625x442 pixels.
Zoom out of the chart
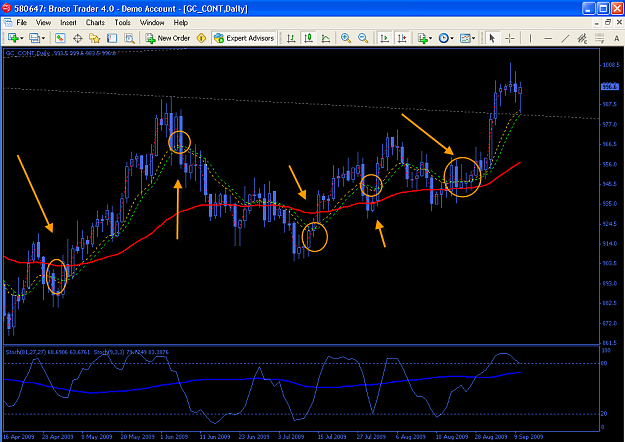(363, 38)
